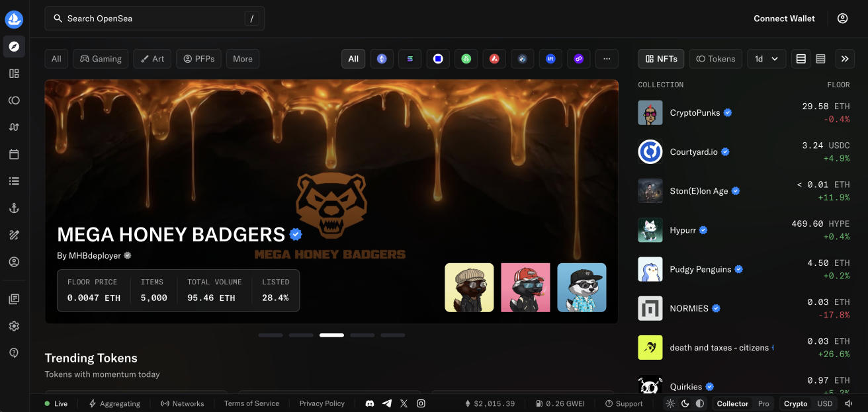Viewport: 868px width, 412px height.
Task: Filter collections by Ethereum chain icon
Action: tap(382, 59)
